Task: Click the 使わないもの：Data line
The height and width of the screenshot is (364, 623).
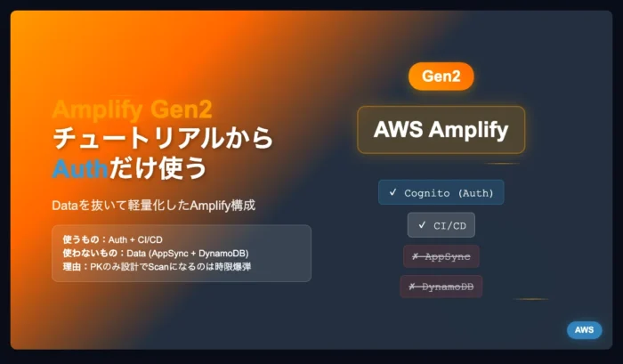Action: pyautogui.click(x=156, y=253)
